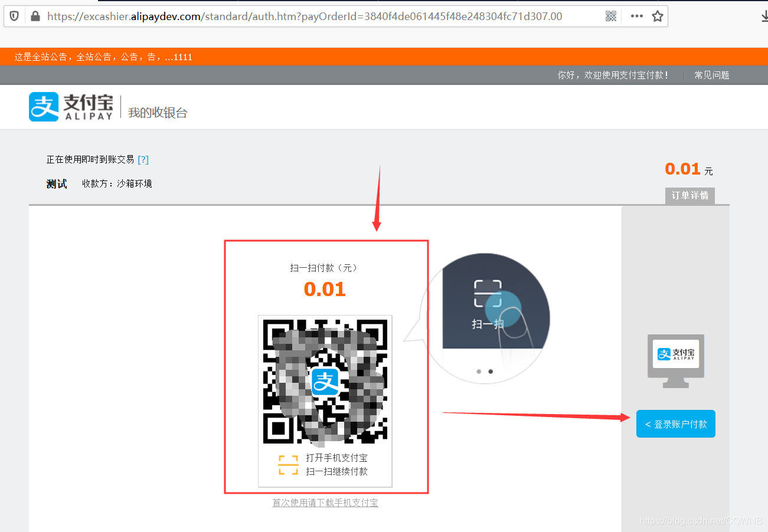Click the orange scan frame icon

click(288, 465)
